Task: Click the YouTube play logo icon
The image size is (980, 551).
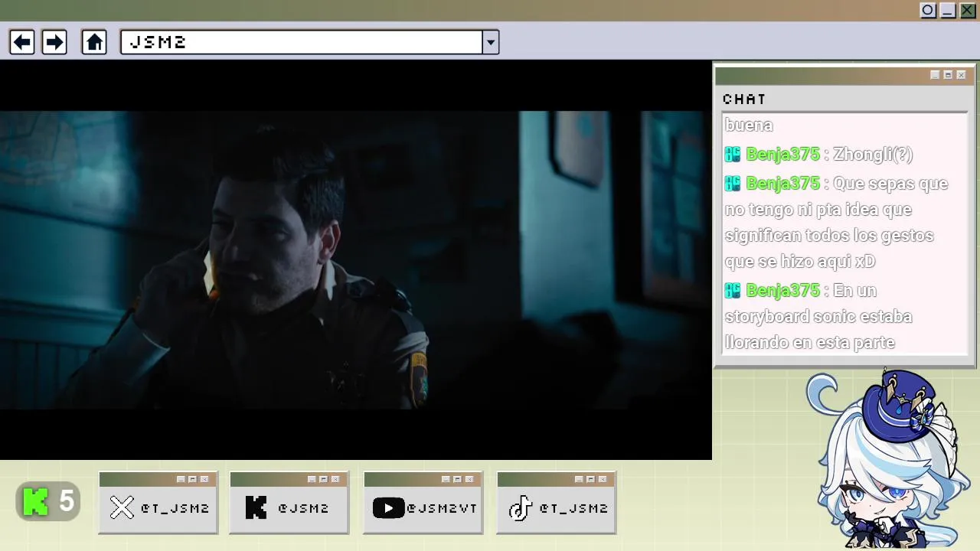Action: [x=388, y=508]
